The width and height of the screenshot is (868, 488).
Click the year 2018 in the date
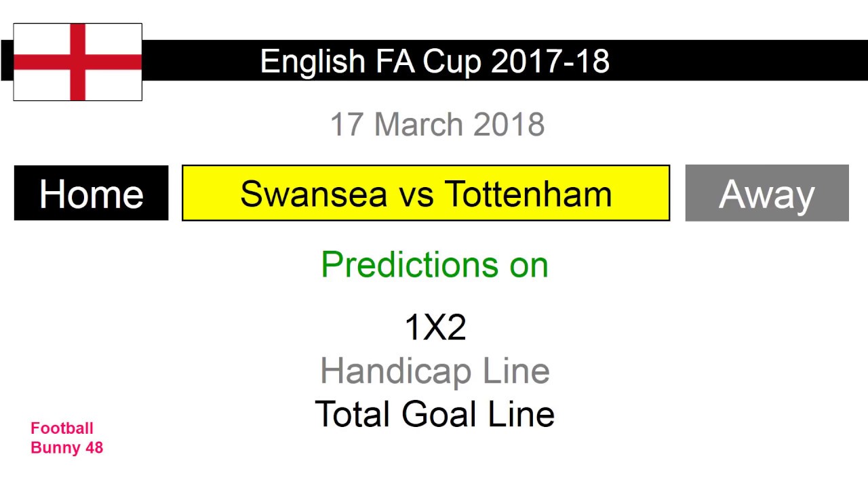[509, 125]
